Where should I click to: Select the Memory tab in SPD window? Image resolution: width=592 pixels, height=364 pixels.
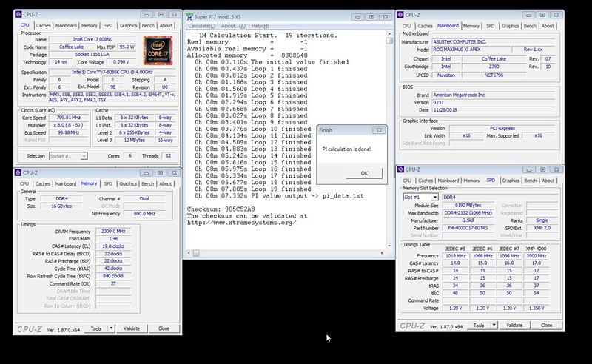point(471,181)
